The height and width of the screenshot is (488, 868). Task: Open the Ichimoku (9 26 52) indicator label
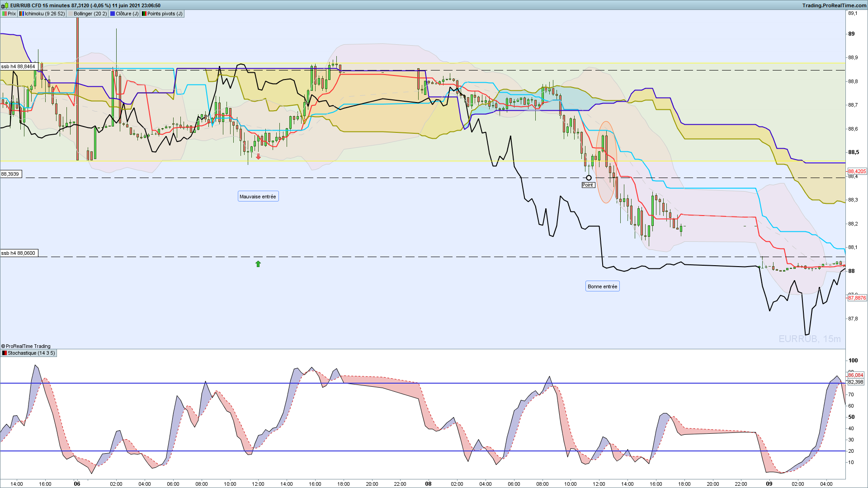(42, 14)
